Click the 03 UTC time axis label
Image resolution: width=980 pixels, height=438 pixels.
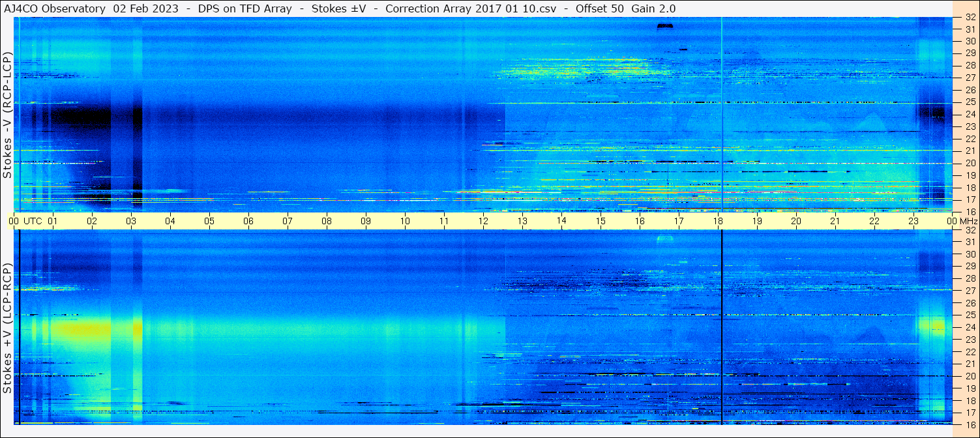point(131,221)
